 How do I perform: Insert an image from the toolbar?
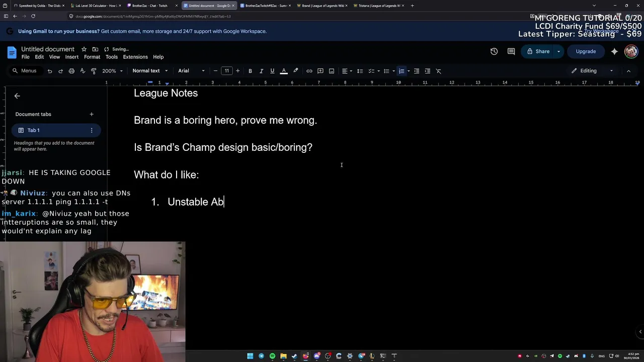click(x=332, y=71)
